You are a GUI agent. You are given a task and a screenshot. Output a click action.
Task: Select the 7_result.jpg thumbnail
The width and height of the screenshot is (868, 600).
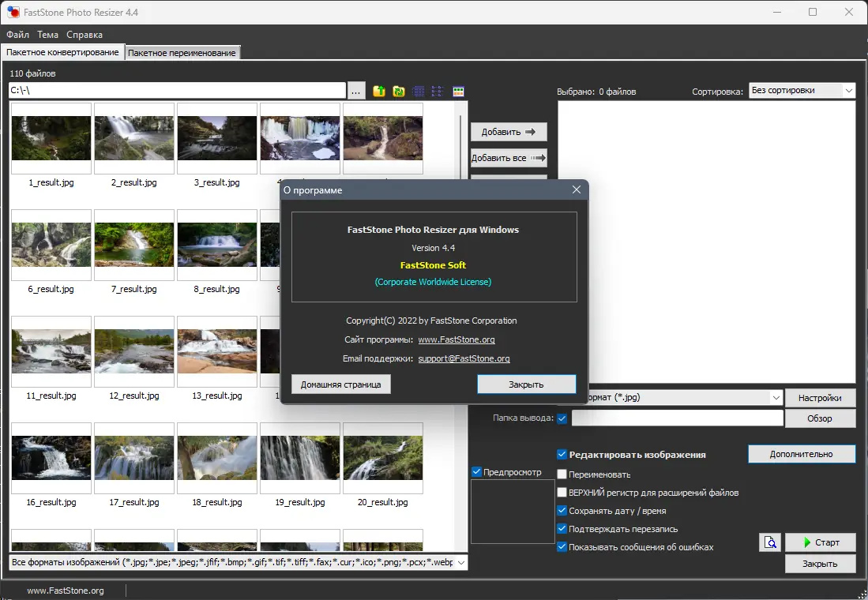click(133, 246)
